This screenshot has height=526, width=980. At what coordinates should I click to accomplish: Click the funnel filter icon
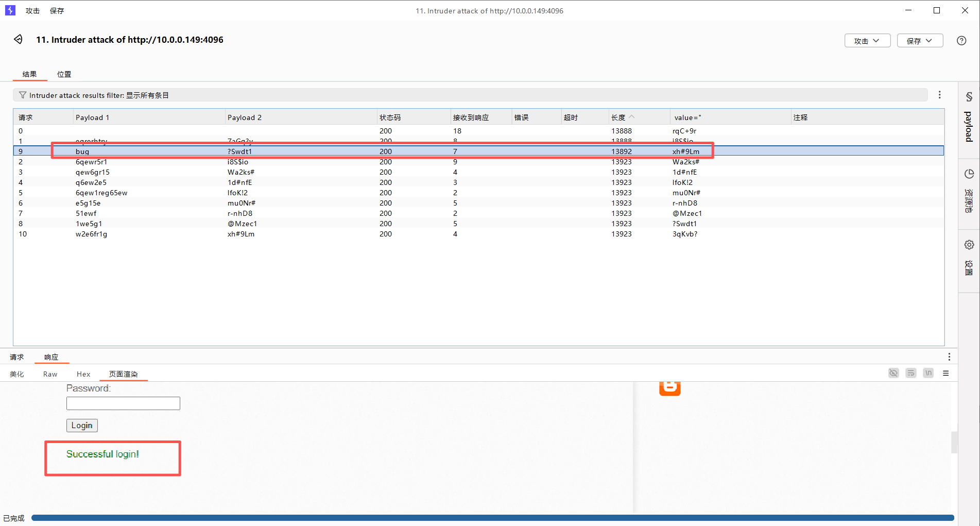click(23, 95)
